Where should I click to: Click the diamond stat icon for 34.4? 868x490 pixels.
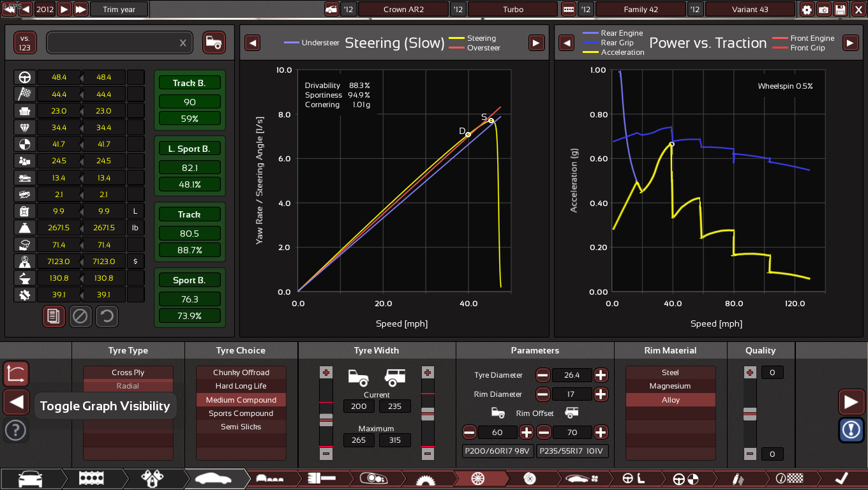pos(25,128)
